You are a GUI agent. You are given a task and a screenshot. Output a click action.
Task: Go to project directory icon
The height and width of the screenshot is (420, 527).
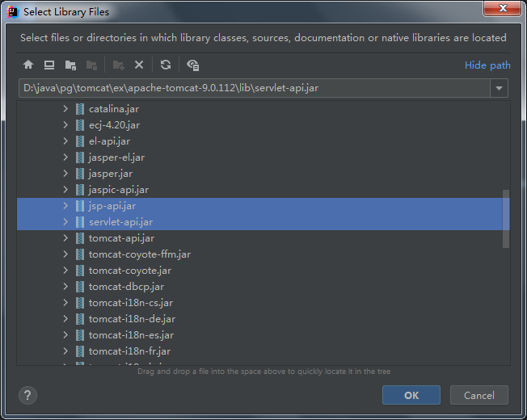pos(70,65)
